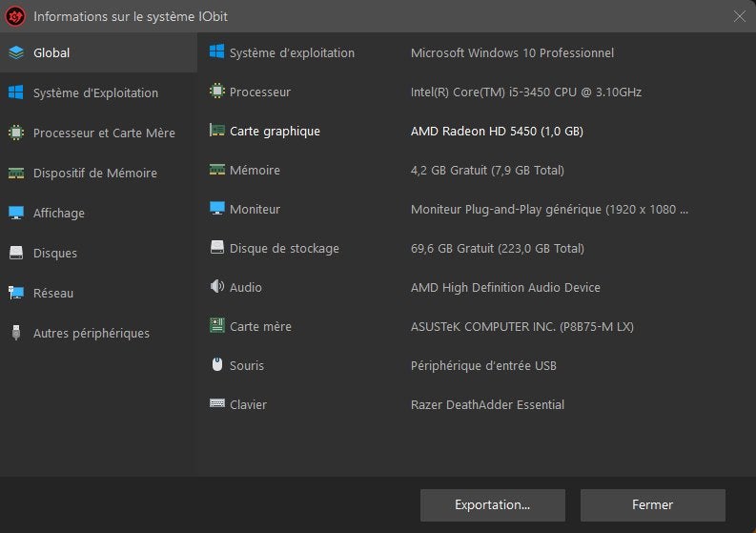Click the monitor icon in Moniteur row

[217, 208]
